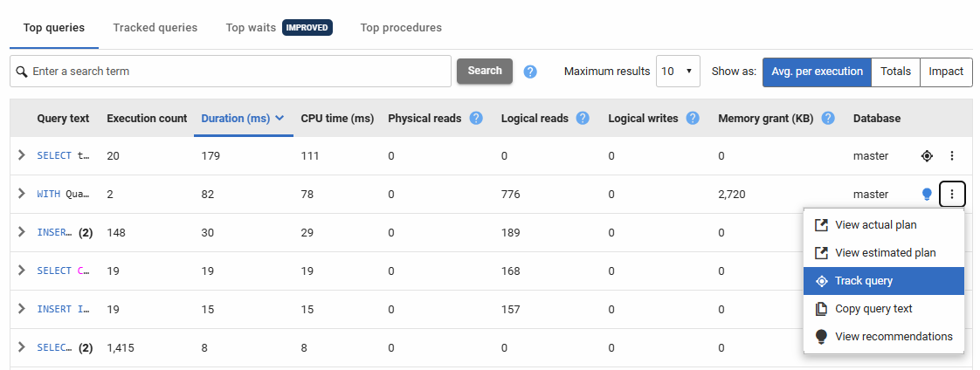Click the Logical writes help icon
Viewport: 980px width, 370px height.
click(693, 118)
